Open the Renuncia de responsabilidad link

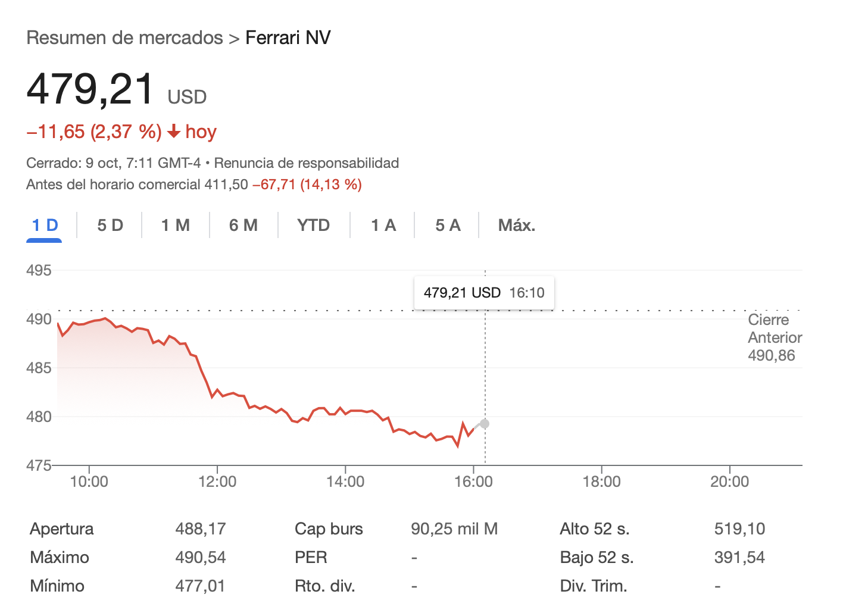[x=306, y=163]
